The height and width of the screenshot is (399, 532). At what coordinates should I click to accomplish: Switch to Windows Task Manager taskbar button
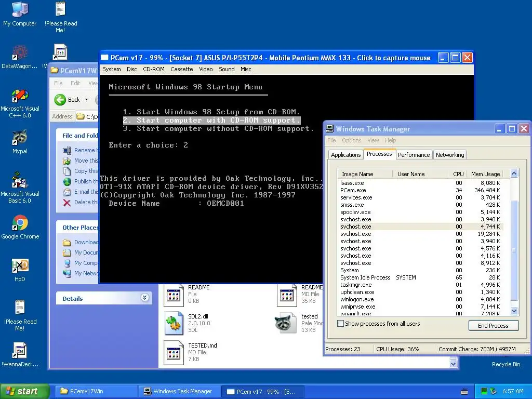pyautogui.click(x=179, y=392)
